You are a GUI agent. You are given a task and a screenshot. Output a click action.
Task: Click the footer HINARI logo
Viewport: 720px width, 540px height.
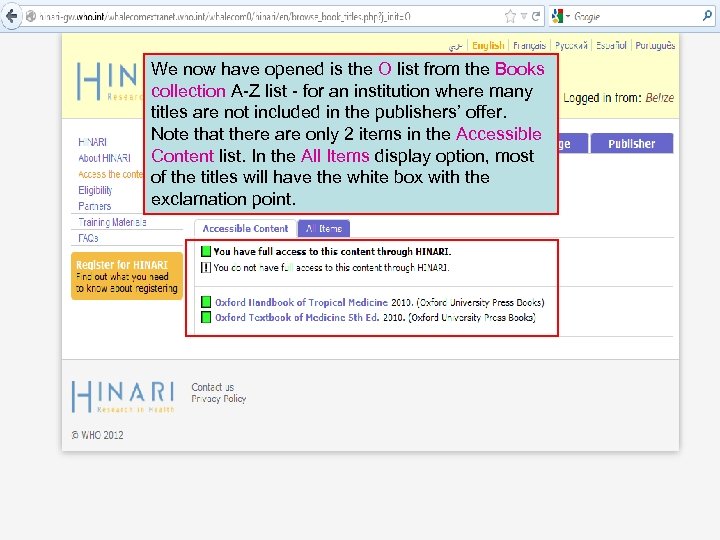(123, 397)
